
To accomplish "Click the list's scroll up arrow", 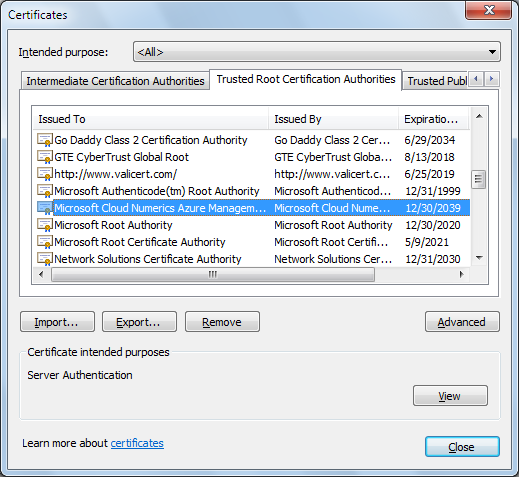I will click(479, 116).
